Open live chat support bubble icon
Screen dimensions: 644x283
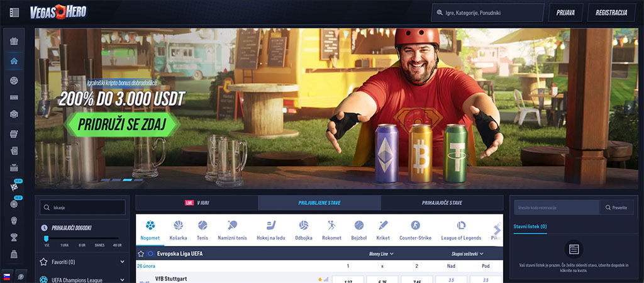(x=21, y=276)
